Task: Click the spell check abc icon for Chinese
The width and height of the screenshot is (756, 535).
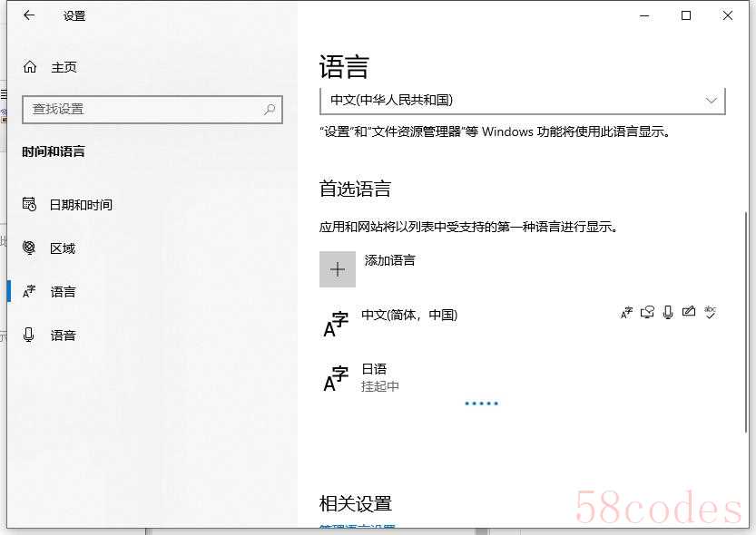Action: 710,312
